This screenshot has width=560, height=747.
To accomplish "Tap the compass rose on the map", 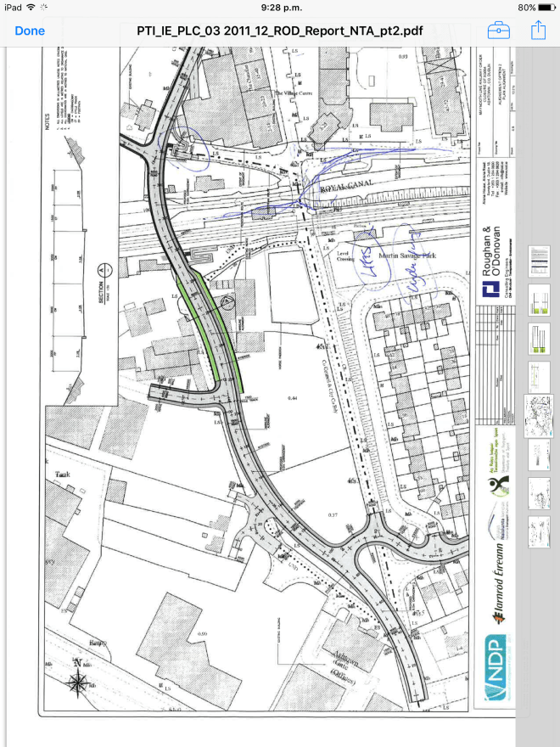I will click(77, 679).
